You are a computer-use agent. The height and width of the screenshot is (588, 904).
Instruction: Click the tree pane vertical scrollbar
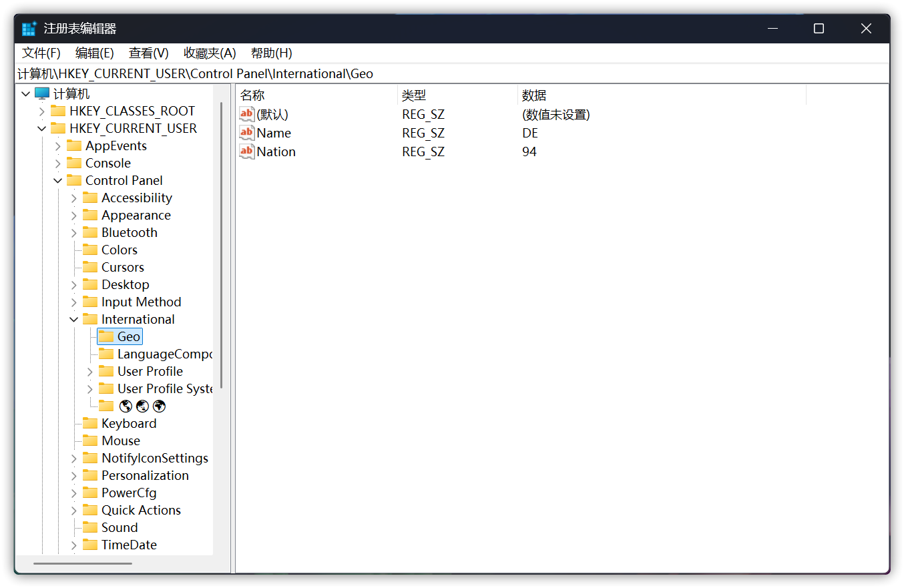point(222,247)
